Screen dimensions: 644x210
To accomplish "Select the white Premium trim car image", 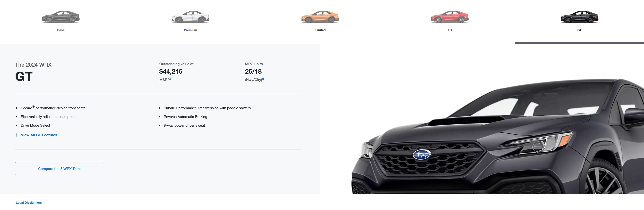I will [x=190, y=17].
